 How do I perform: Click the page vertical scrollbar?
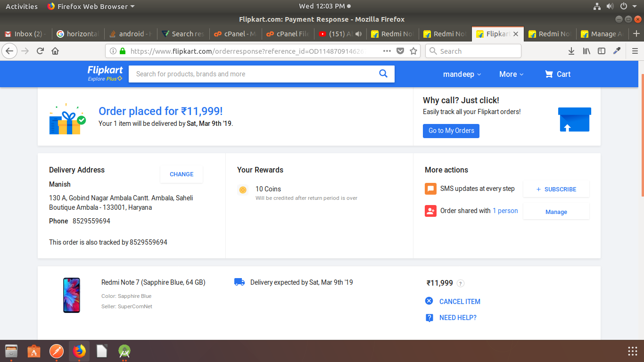tap(642, 135)
